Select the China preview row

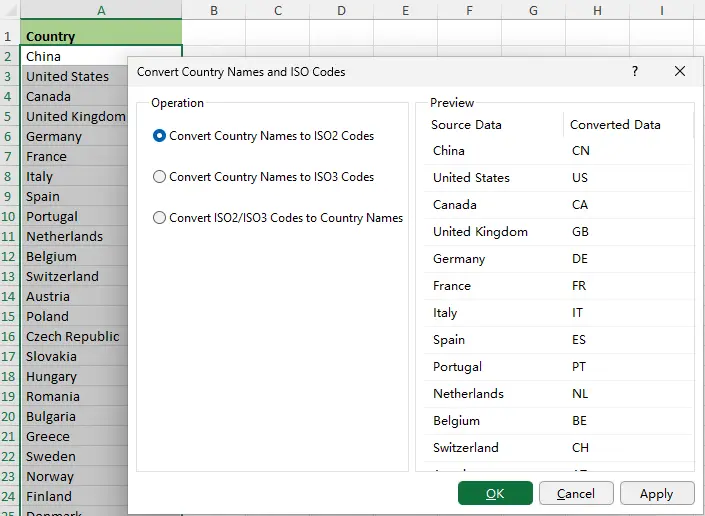[558, 151]
